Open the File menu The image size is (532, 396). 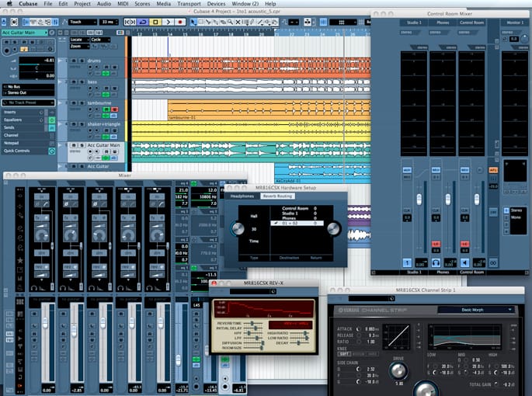(48, 4)
